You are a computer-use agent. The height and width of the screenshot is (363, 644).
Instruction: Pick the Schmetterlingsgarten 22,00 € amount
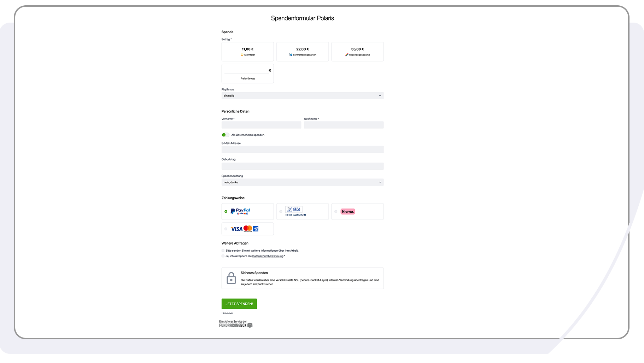[x=302, y=52]
